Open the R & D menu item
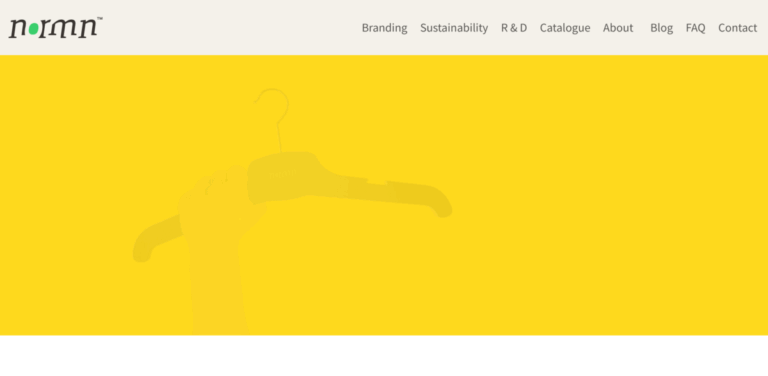768x376 pixels. tap(514, 28)
